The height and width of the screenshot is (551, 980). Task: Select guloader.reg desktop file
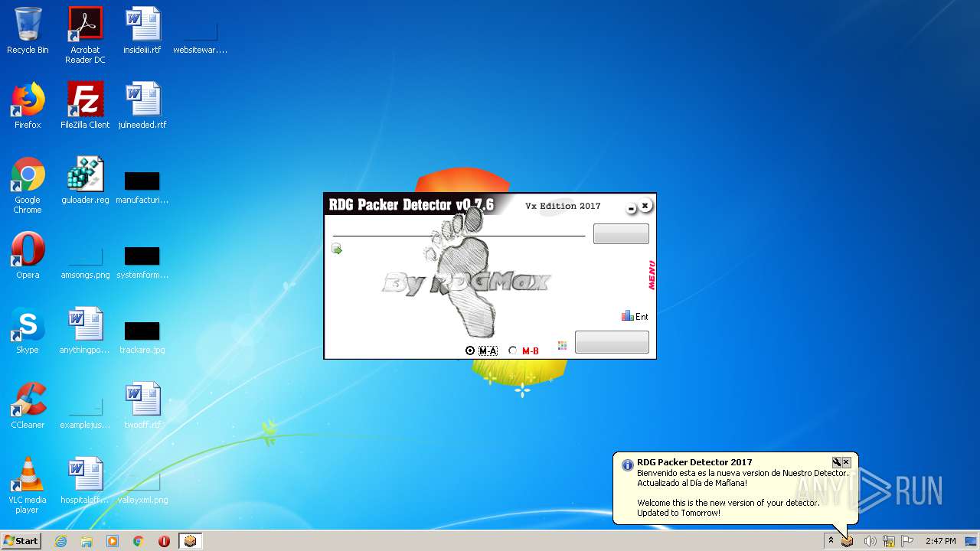pyautogui.click(x=85, y=181)
